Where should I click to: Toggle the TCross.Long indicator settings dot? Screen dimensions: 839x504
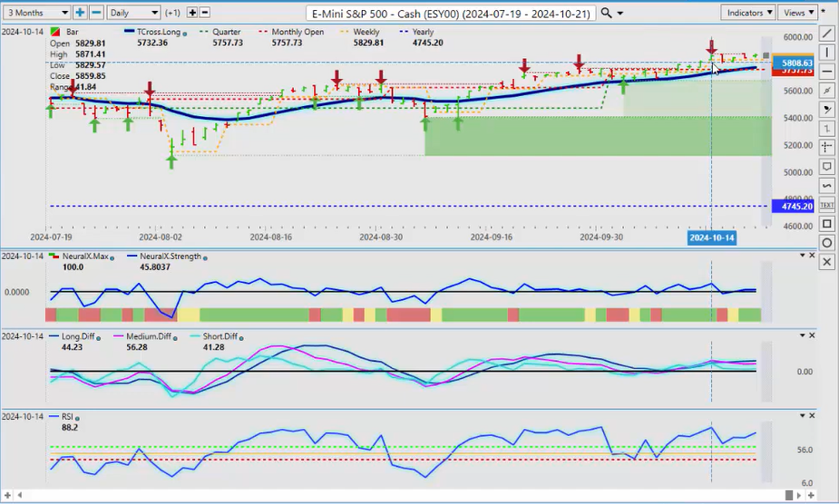coord(185,33)
